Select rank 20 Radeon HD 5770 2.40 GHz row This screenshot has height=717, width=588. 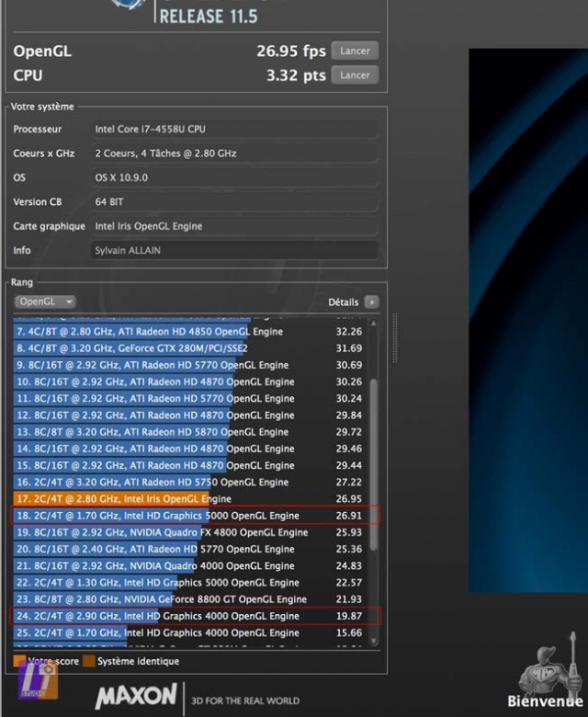pos(189,549)
